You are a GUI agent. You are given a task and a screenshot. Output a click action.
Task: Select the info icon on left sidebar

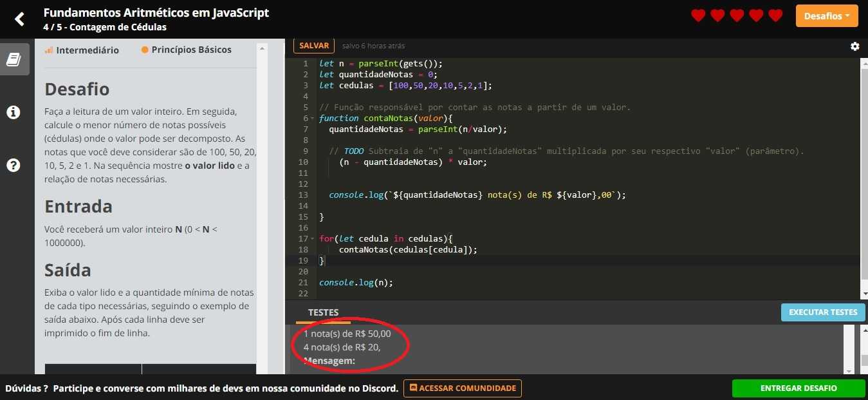[x=13, y=112]
